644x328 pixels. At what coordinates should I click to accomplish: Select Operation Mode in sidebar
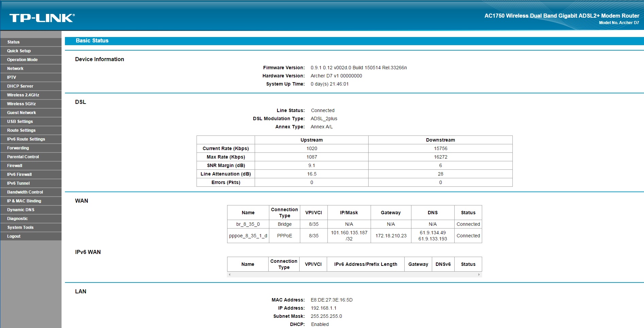click(x=31, y=60)
